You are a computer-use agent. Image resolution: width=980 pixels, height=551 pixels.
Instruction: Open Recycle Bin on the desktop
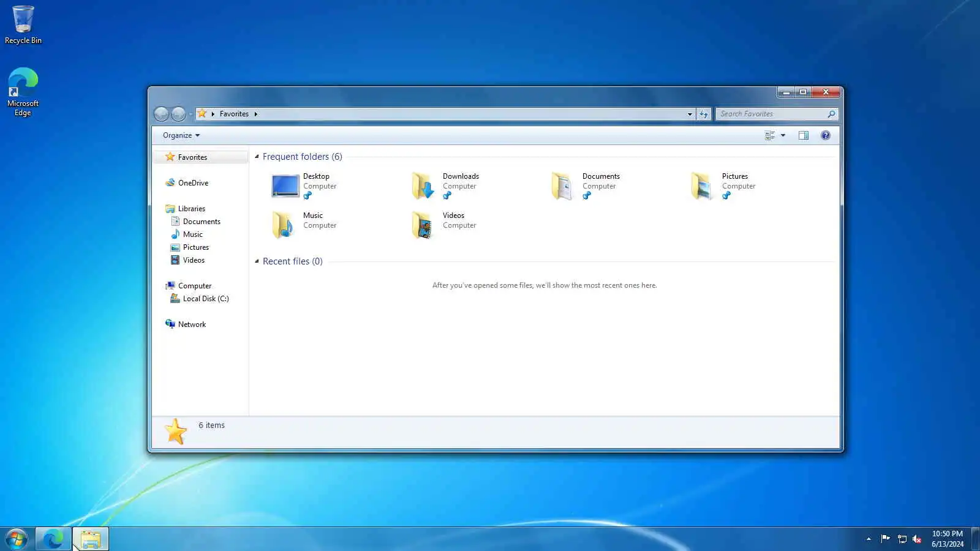pyautogui.click(x=23, y=25)
